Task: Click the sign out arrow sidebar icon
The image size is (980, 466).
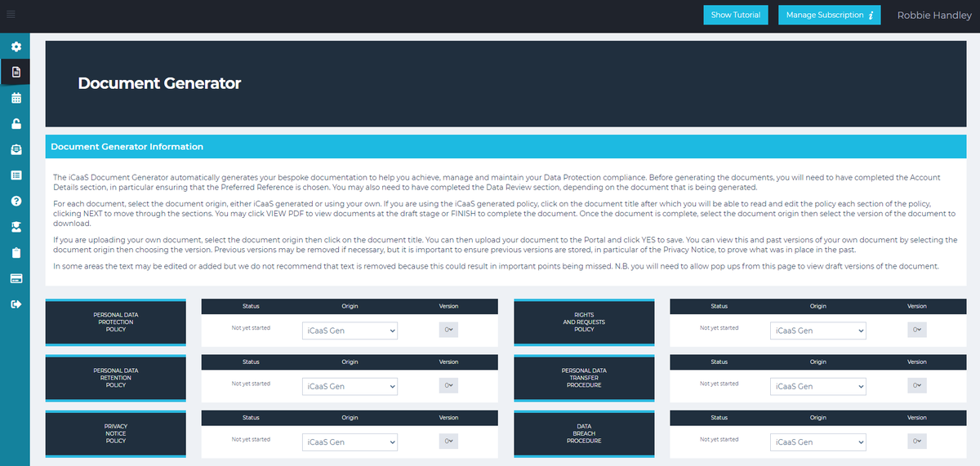Action: [x=16, y=304]
